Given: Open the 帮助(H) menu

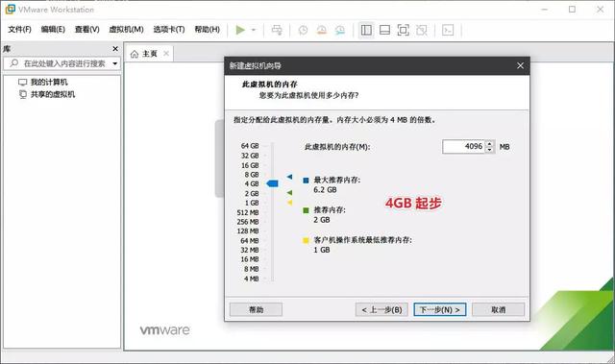Looking at the screenshot, I should [208, 30].
